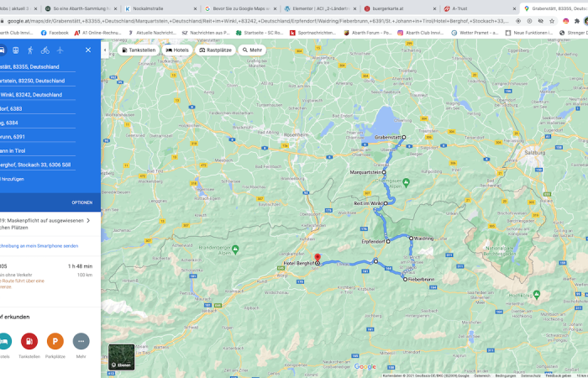Click the Hotel Berghof red map pin
The width and height of the screenshot is (588, 378).
[x=317, y=258]
